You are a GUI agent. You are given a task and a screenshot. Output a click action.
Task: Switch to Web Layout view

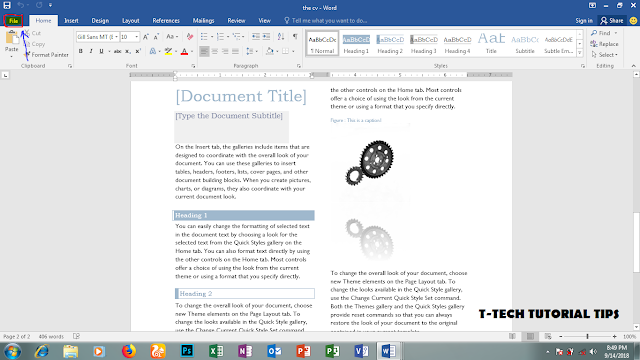pos(548,336)
